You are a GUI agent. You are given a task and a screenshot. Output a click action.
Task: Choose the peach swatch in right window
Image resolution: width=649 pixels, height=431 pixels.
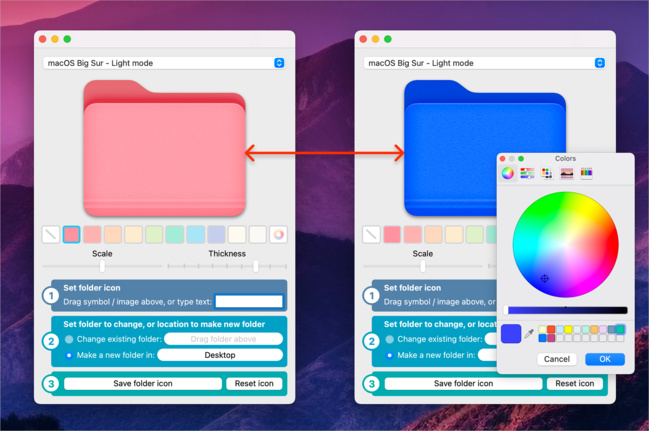pyautogui.click(x=433, y=234)
